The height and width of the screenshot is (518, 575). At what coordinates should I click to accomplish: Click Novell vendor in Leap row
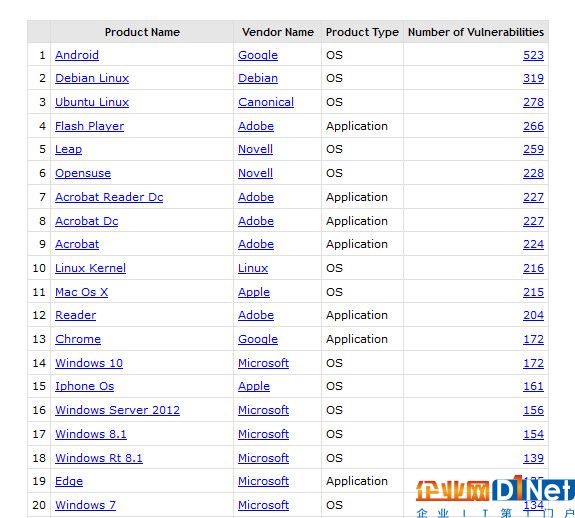(x=255, y=149)
